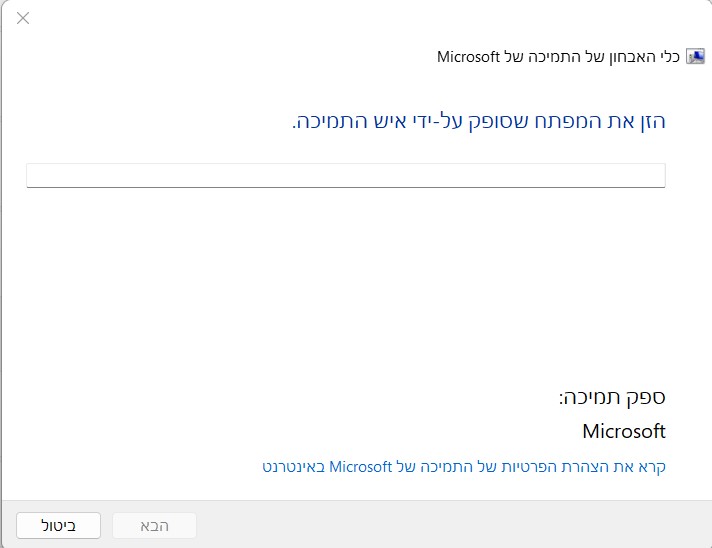Click the heading 'הזן את המפתח שסופק'
The width and height of the screenshot is (712, 548).
click(478, 122)
